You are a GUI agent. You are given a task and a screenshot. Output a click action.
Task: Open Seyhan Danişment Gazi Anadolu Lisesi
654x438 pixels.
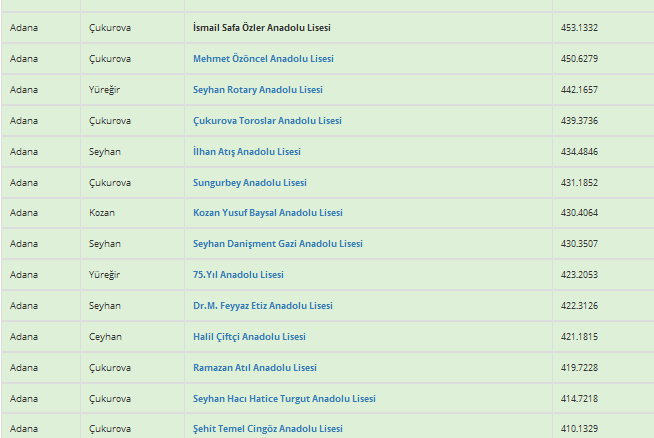(x=277, y=244)
